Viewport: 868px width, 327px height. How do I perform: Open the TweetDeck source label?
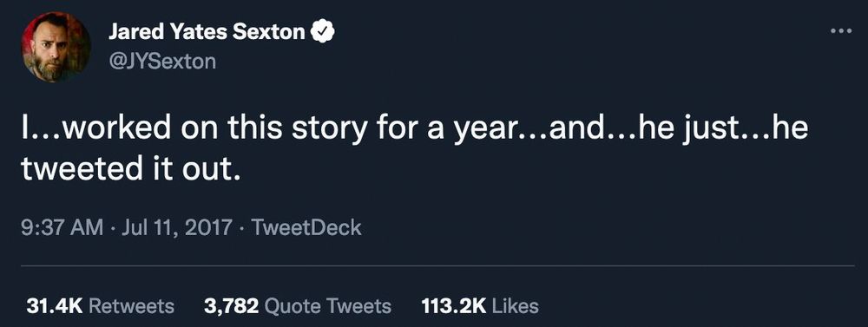coord(306,227)
